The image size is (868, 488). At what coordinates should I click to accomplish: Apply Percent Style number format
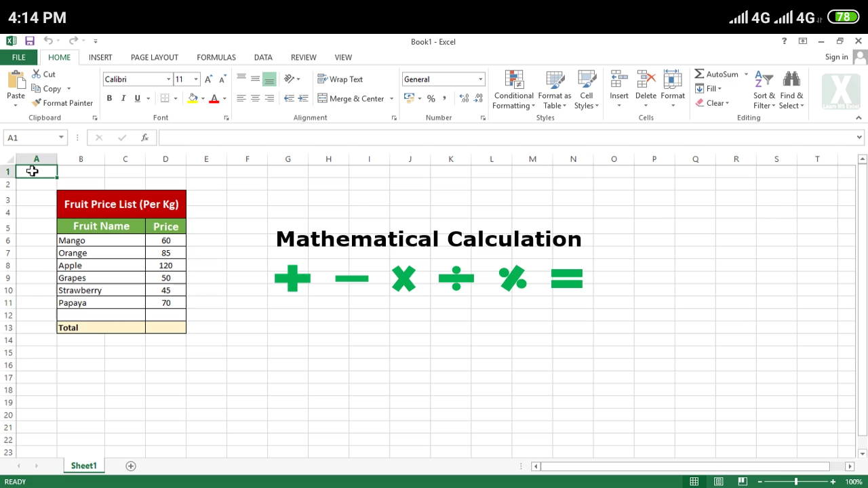pyautogui.click(x=431, y=98)
